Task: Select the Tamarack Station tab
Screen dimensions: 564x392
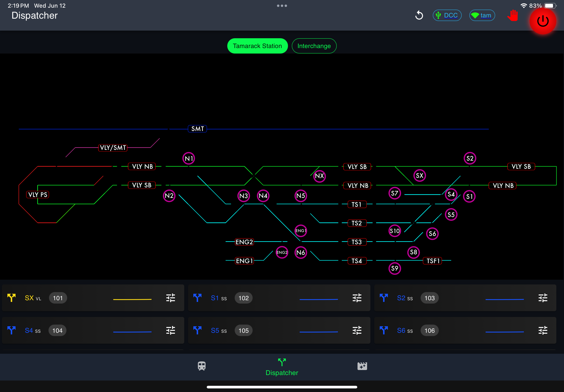Action: point(257,46)
